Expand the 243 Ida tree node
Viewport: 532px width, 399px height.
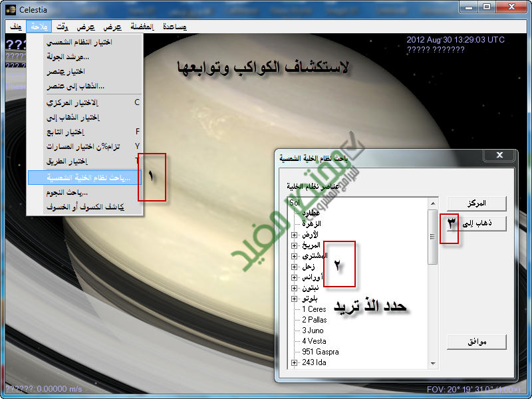click(x=294, y=362)
